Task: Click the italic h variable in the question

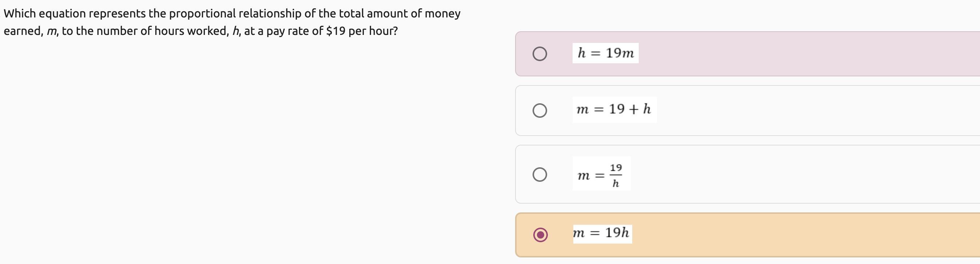Action: coord(235,31)
